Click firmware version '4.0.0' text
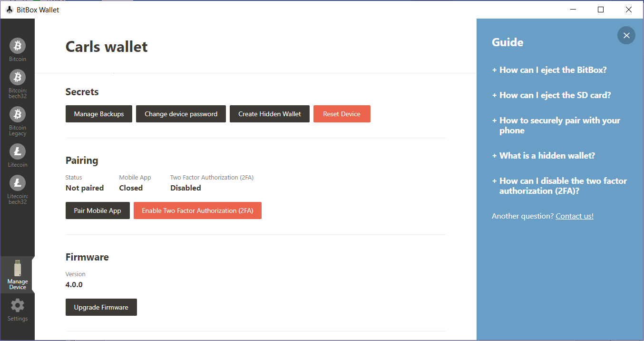Viewport: 644px width, 341px height. (74, 285)
